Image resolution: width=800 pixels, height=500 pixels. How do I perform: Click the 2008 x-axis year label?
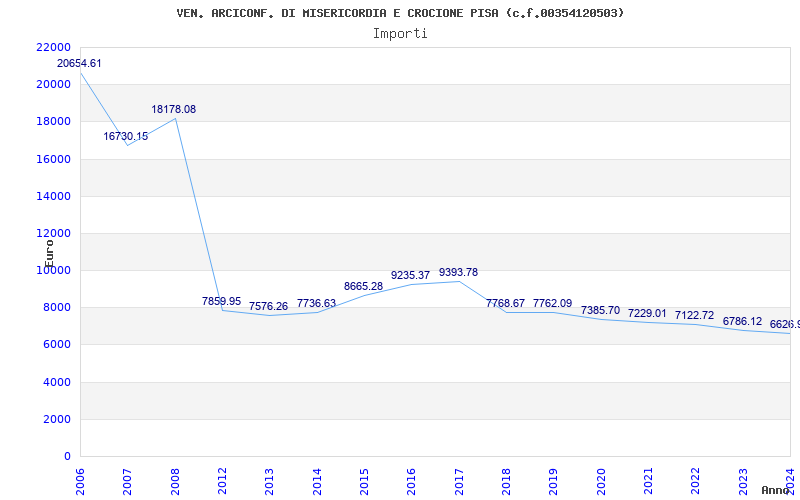pos(174,482)
